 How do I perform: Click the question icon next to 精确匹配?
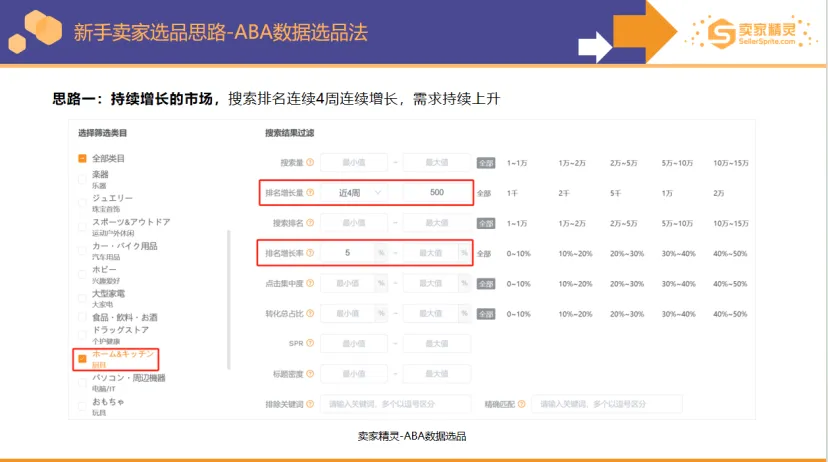[x=522, y=404]
